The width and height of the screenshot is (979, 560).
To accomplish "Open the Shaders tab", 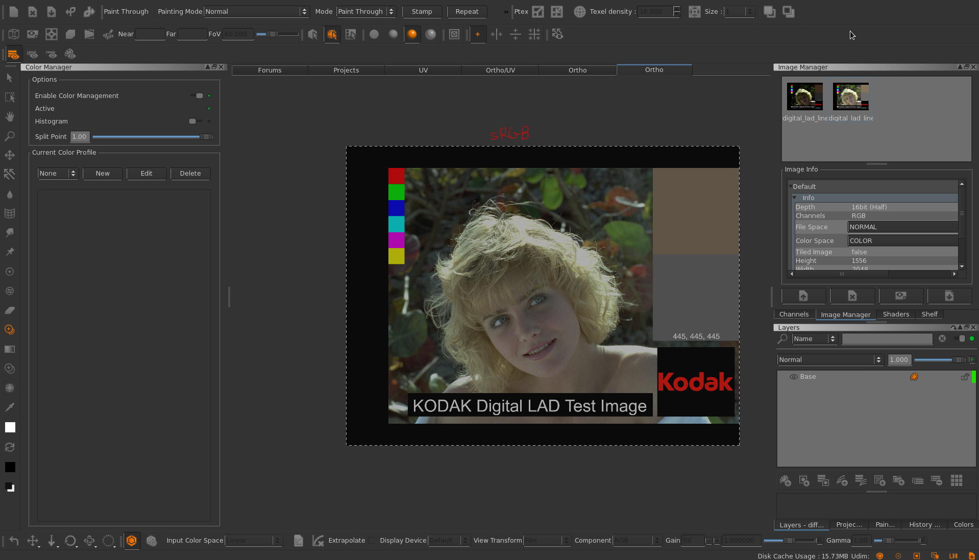I will click(896, 314).
